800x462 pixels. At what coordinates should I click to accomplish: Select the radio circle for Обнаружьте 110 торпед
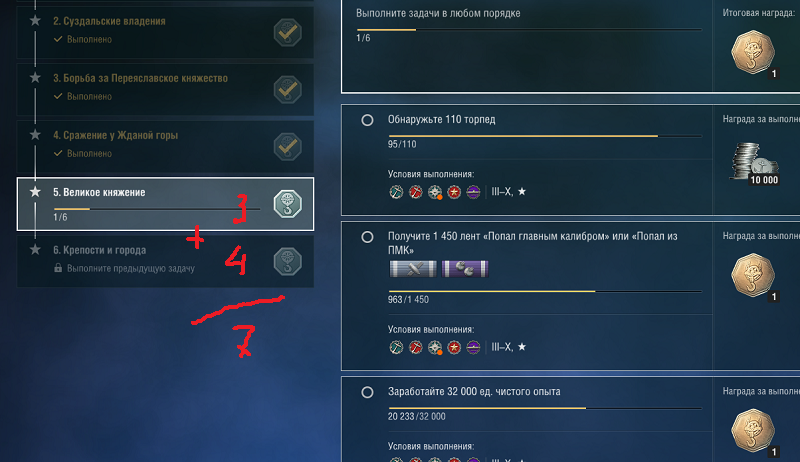click(367, 120)
